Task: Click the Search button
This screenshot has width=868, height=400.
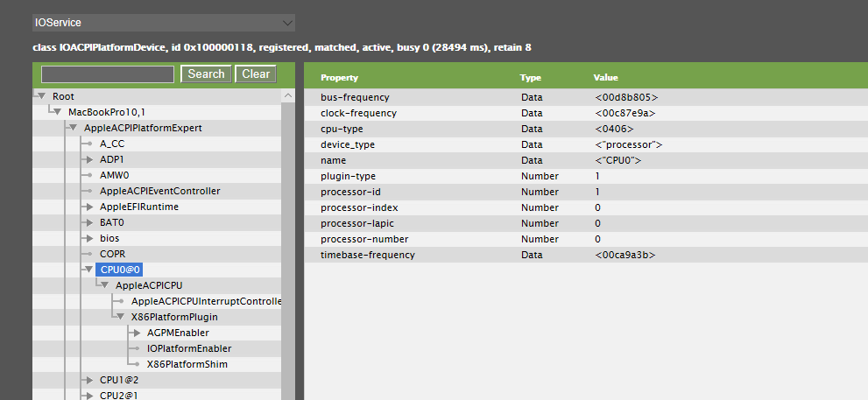Action: pyautogui.click(x=206, y=74)
